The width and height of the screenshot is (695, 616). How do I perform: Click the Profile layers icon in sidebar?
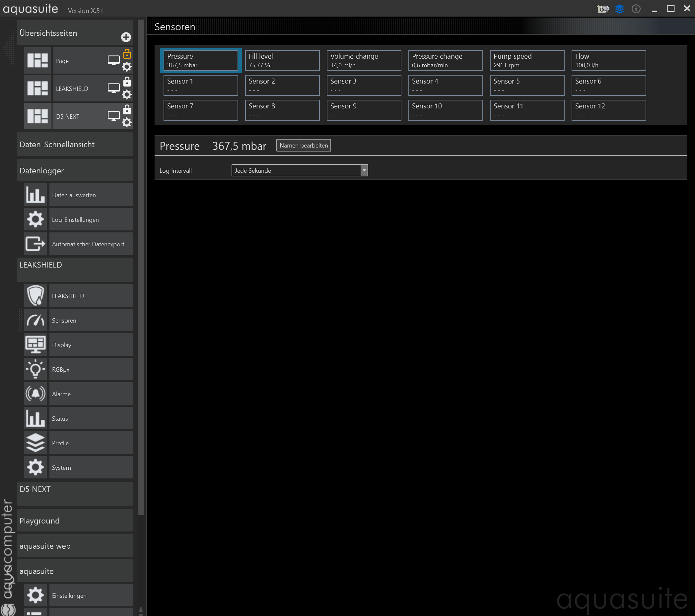pyautogui.click(x=35, y=443)
